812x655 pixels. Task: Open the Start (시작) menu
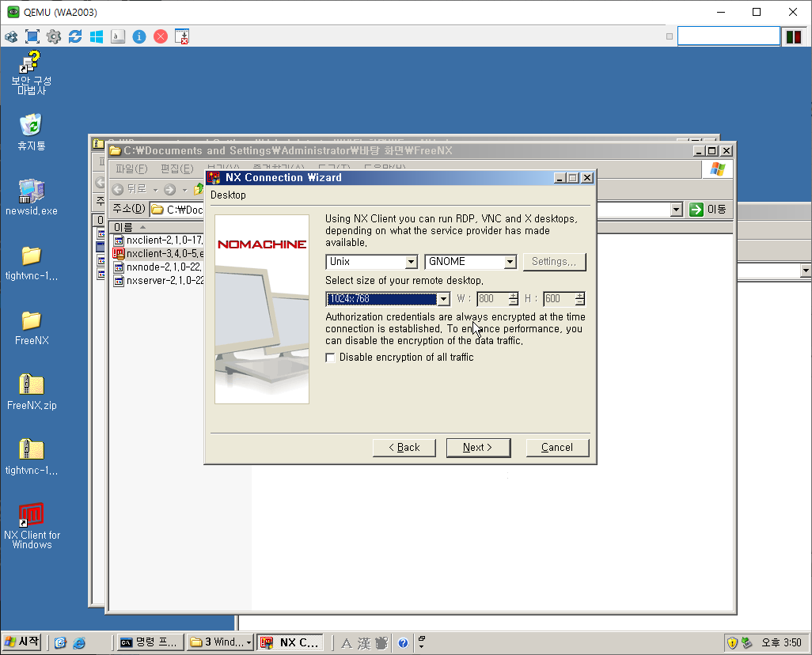click(21, 642)
